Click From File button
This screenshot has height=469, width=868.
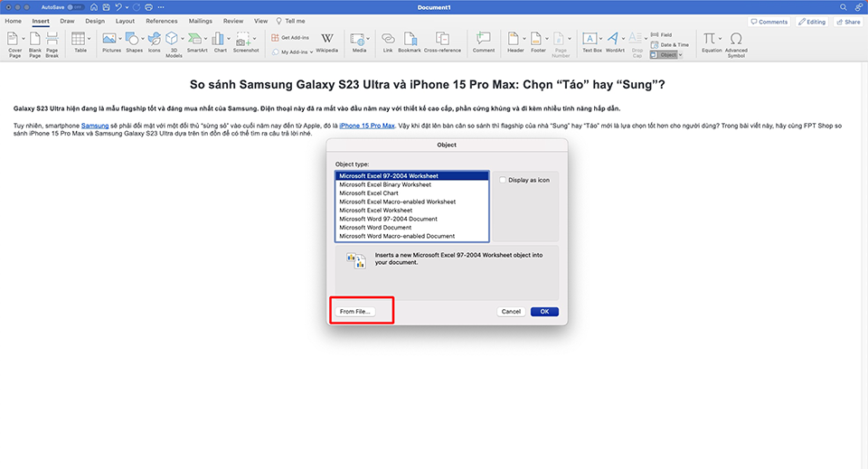coord(354,312)
